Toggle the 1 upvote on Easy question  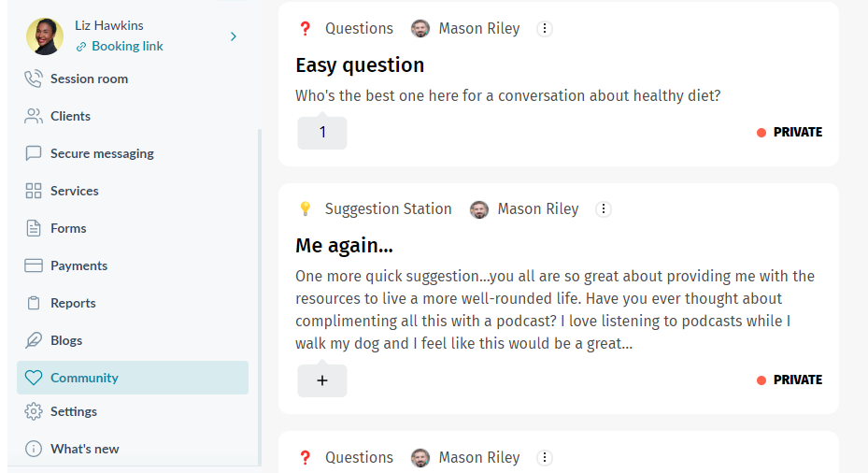click(x=322, y=133)
